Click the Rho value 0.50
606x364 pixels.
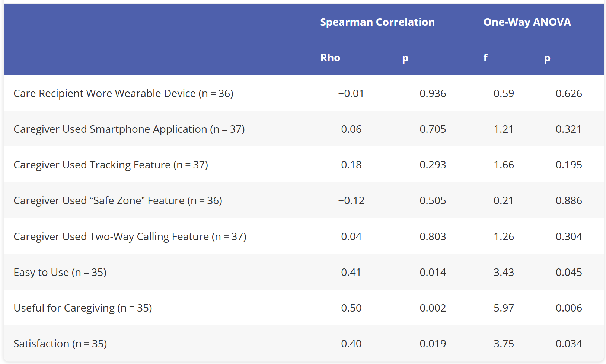(351, 308)
